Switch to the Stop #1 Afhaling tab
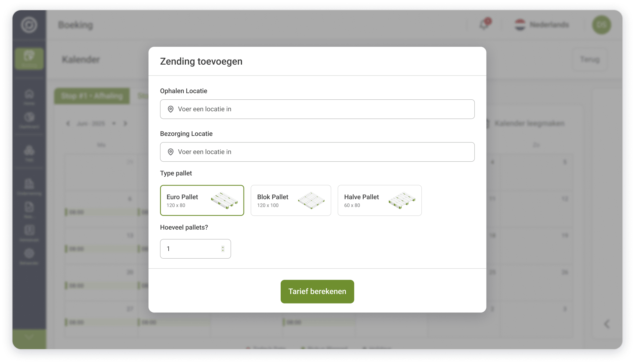The image size is (635, 364). point(92,96)
